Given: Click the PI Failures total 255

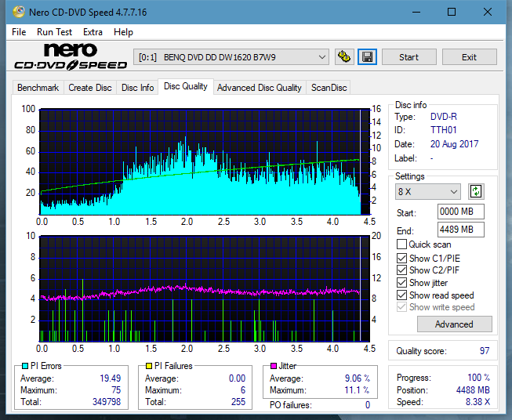Looking at the screenshot, I should pos(238,402).
